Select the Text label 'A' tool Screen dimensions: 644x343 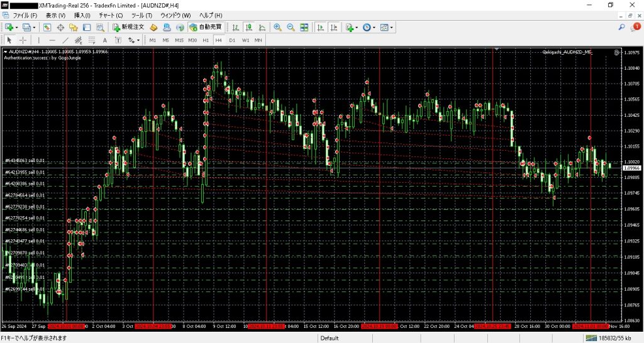(104, 40)
